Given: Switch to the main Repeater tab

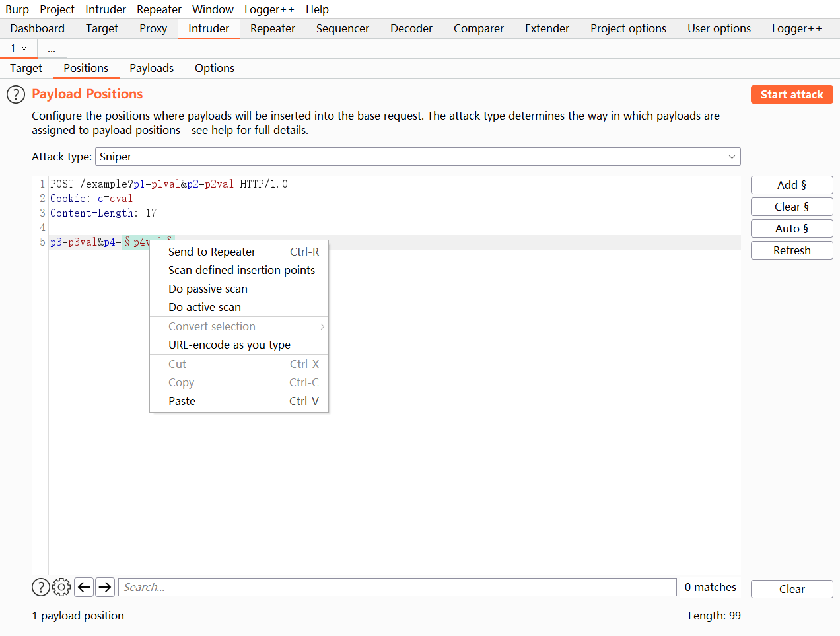Looking at the screenshot, I should pyautogui.click(x=273, y=28).
